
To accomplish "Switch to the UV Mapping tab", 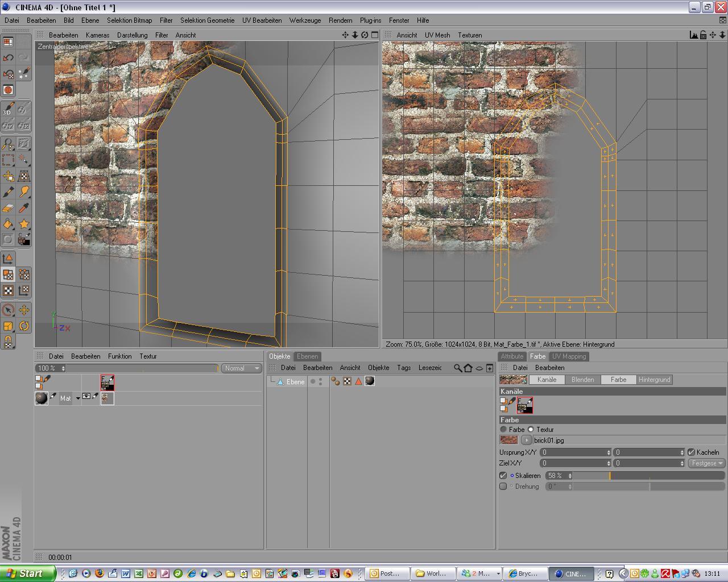I will 569,356.
